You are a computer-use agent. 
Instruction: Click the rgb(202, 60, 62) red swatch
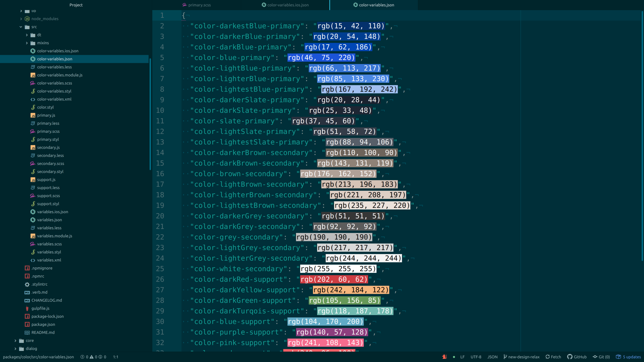tap(334, 279)
